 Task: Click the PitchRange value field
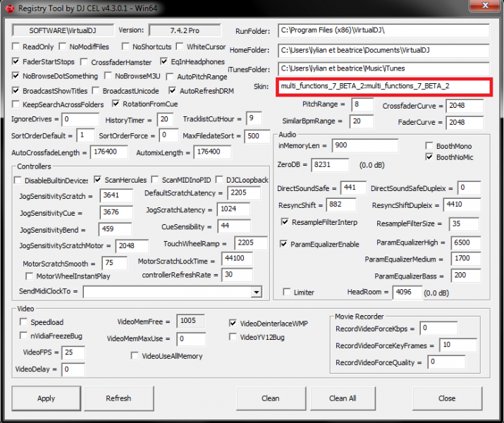[362, 105]
